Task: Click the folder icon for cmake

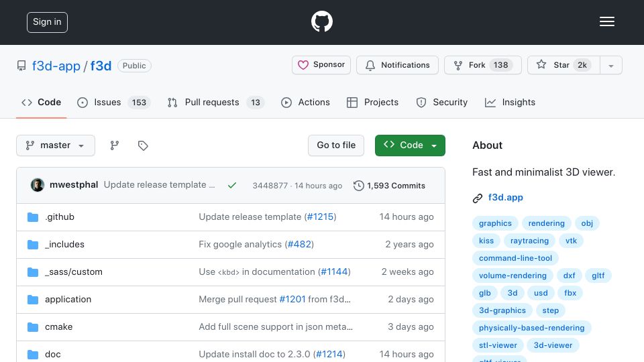Action: coord(33,327)
